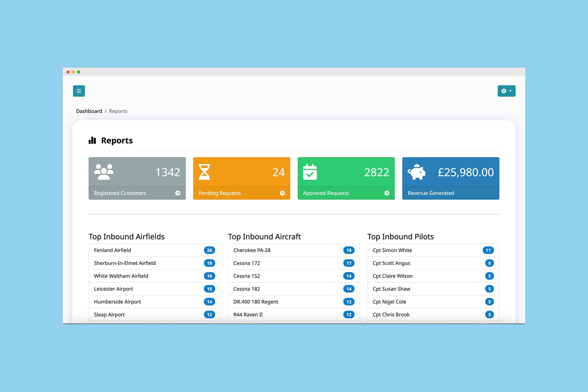588x392 pixels.
Task: Click the Registered Customers label
Action: tap(120, 193)
